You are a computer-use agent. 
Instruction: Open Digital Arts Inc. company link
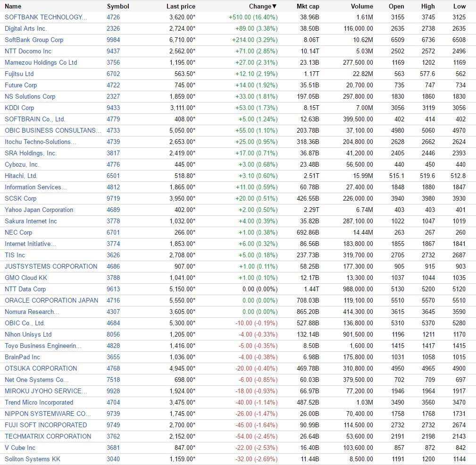point(26,28)
